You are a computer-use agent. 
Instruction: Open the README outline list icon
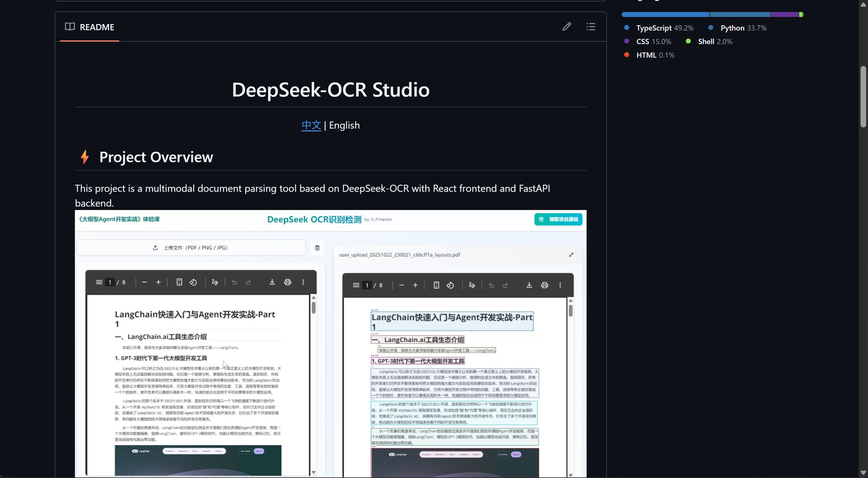(x=591, y=27)
